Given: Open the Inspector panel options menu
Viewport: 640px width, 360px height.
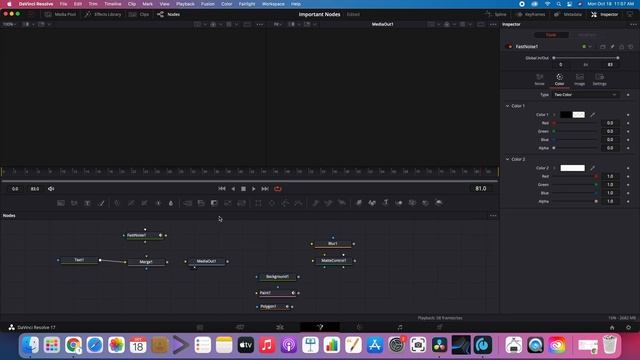Looking at the screenshot, I should [x=633, y=24].
